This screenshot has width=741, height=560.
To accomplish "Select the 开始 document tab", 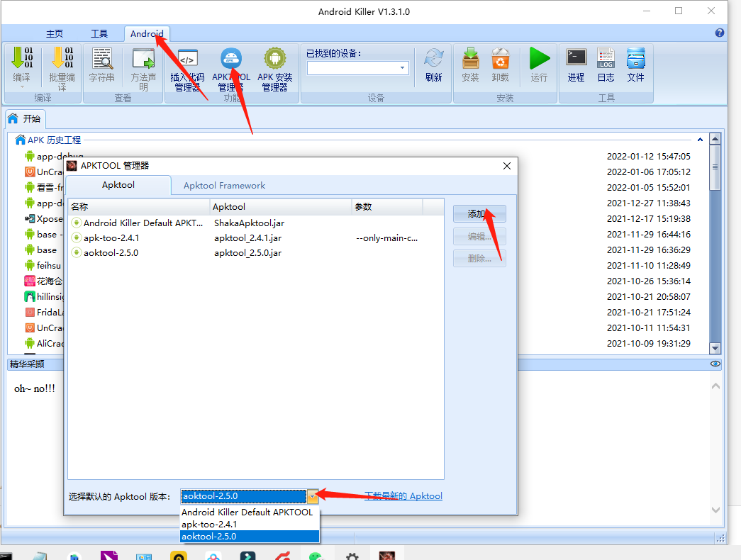I will (x=26, y=118).
